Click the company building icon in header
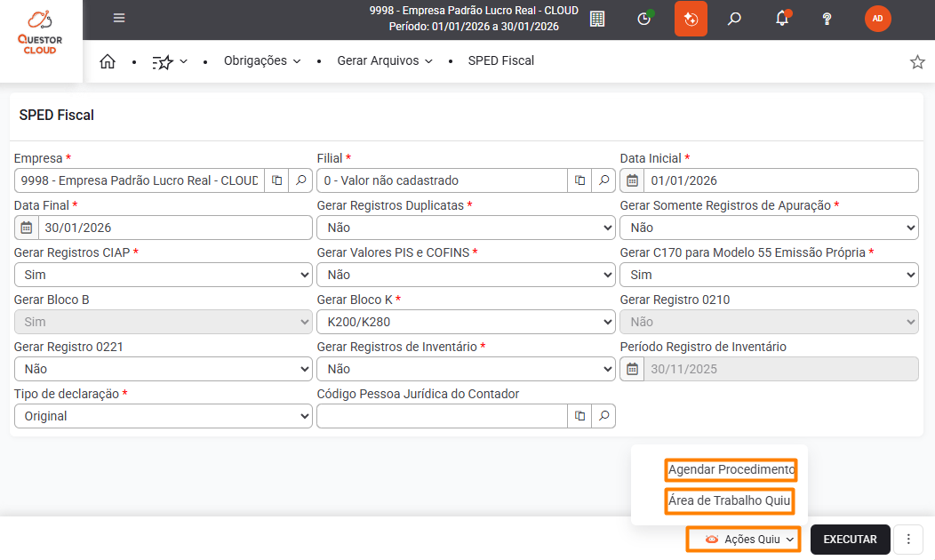935x560 pixels. pos(597,19)
